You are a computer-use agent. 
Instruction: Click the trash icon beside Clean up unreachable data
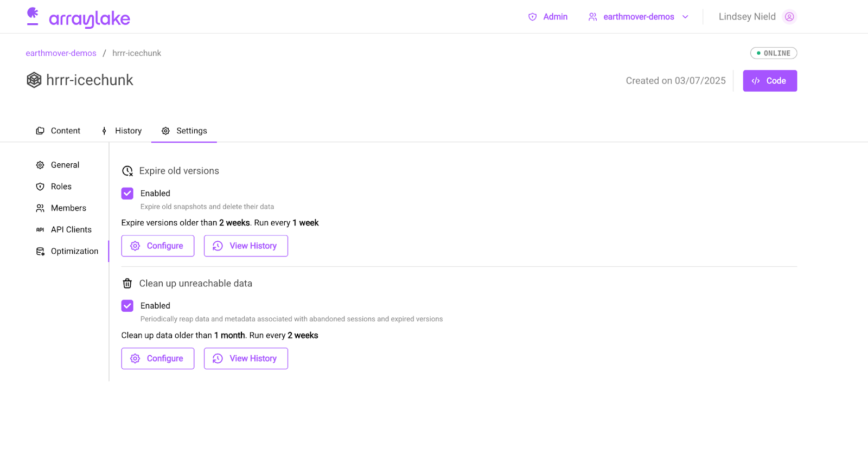tap(127, 284)
